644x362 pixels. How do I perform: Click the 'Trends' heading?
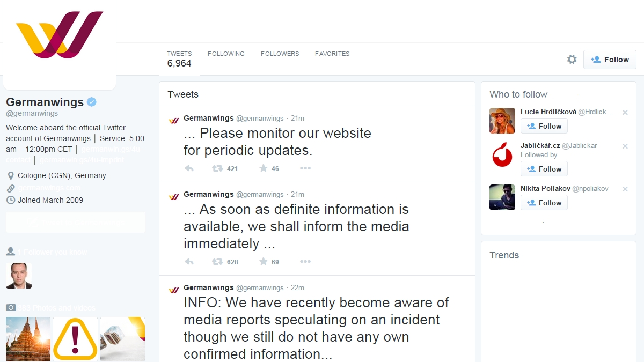504,255
